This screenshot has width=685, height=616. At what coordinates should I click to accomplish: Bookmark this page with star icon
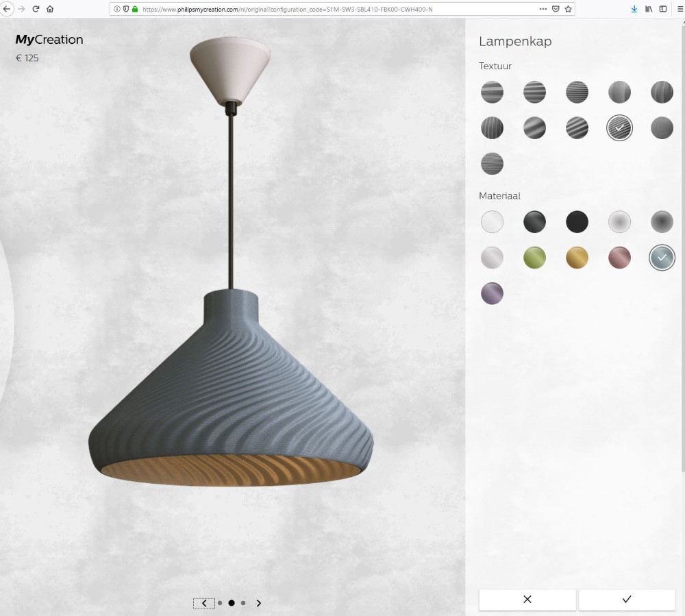coord(568,9)
